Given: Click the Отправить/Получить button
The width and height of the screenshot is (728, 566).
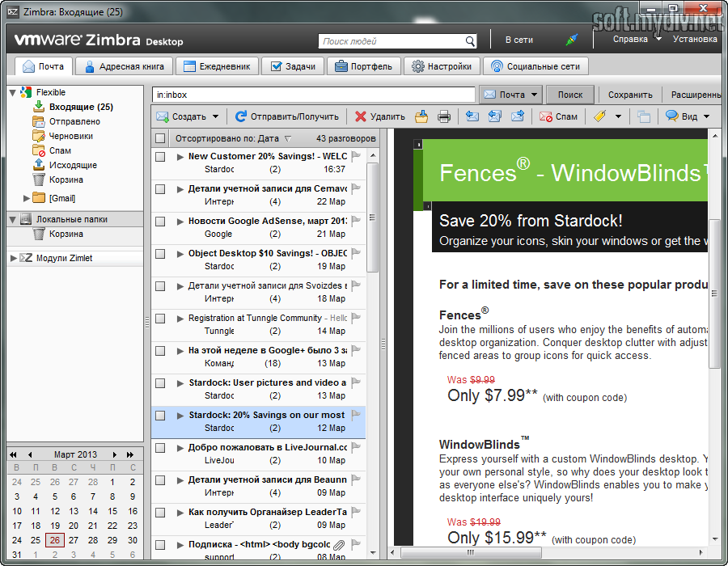Looking at the screenshot, I should [287, 116].
